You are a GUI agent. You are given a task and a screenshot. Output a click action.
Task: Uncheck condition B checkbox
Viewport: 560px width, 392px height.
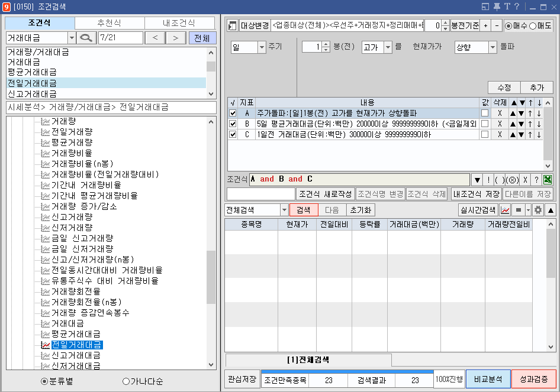click(233, 124)
